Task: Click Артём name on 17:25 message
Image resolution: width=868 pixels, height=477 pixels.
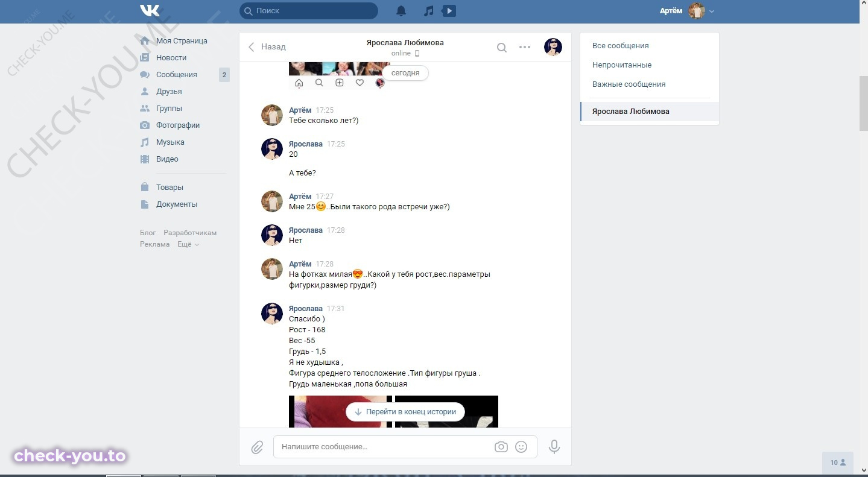Action: (300, 110)
